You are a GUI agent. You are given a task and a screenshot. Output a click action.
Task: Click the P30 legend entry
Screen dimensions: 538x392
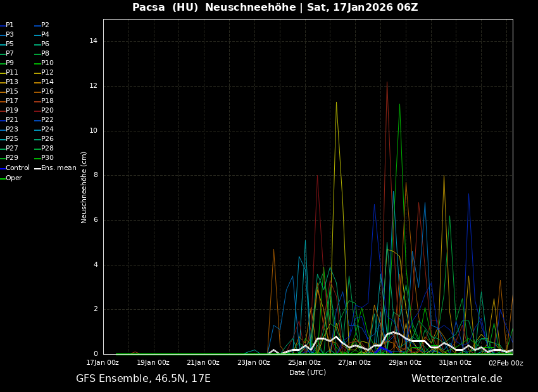47,158
